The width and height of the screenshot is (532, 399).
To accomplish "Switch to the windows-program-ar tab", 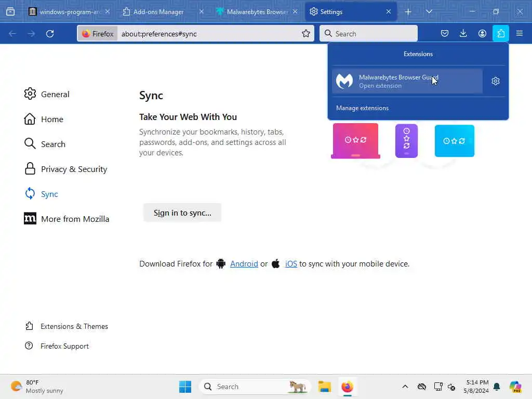I will 69,12.
